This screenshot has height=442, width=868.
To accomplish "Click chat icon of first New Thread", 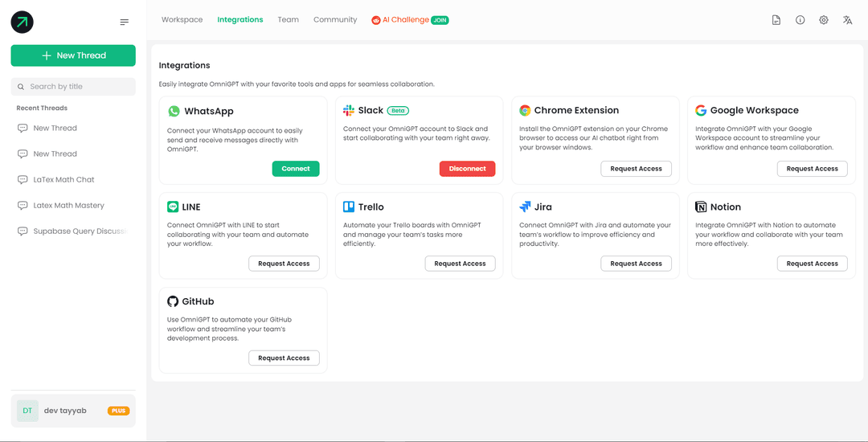I will 23,129.
